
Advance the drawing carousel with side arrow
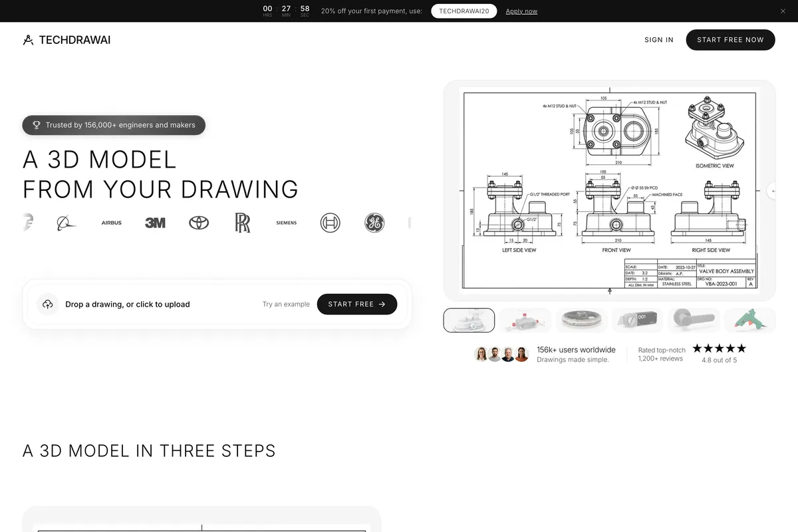(773, 191)
